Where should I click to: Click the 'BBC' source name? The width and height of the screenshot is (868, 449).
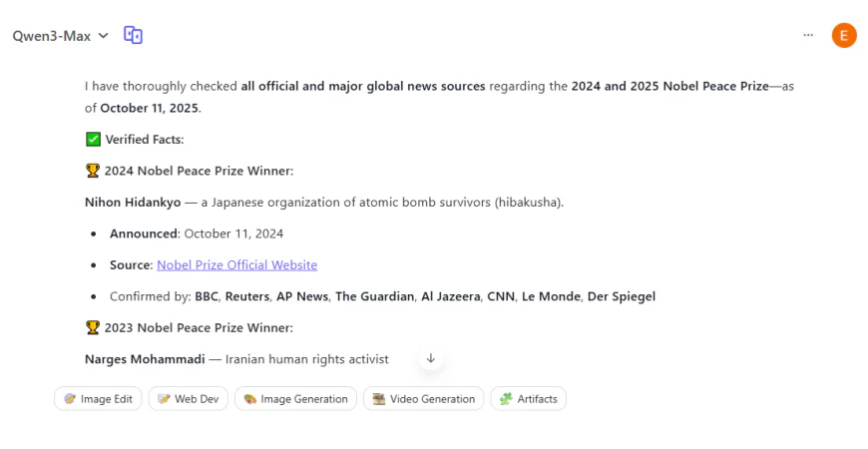(x=207, y=296)
